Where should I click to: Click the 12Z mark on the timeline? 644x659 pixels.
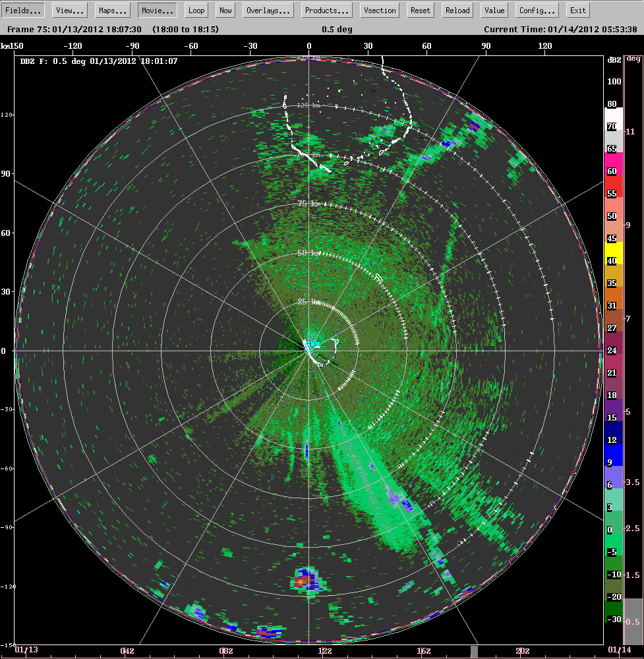pyautogui.click(x=325, y=651)
